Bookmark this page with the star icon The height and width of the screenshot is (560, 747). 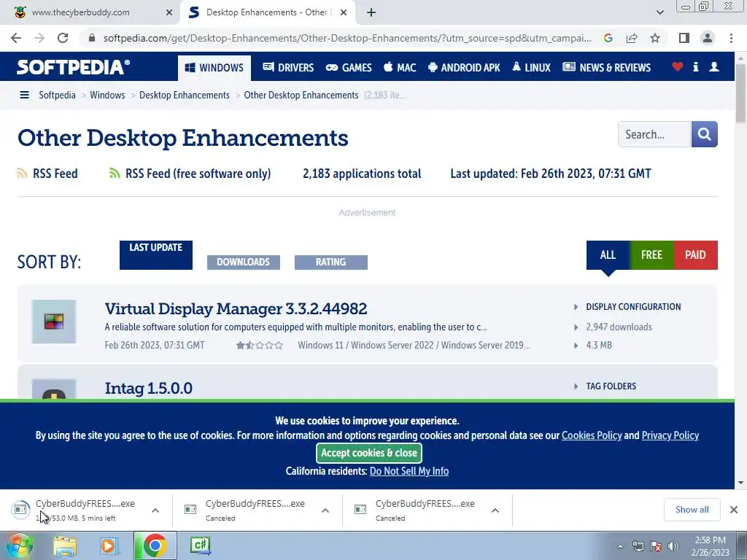pos(655,38)
